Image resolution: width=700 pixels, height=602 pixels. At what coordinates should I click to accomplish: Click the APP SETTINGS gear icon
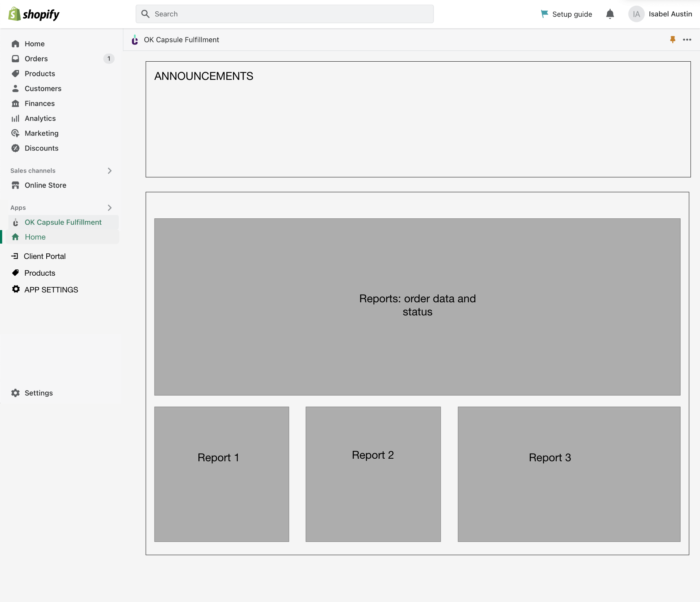[x=16, y=290]
